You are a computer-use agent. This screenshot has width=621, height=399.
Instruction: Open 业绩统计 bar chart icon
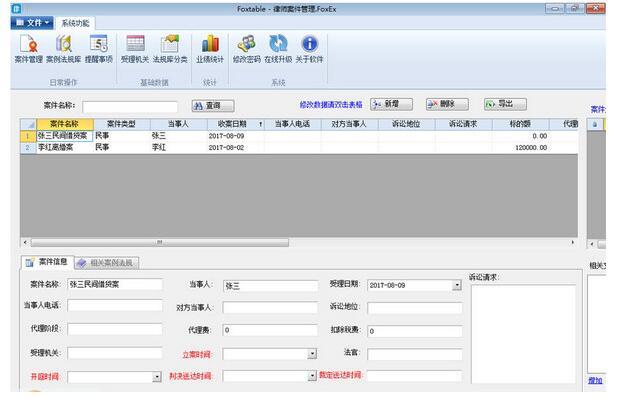tap(210, 49)
